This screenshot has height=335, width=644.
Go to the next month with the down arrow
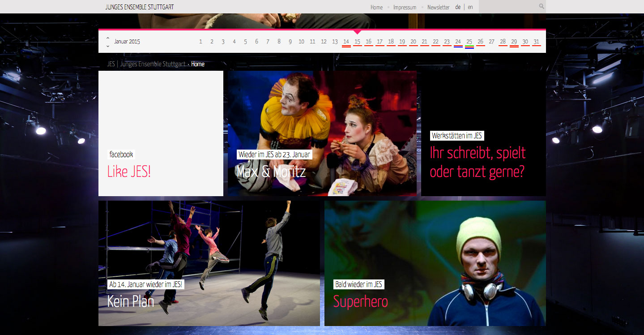108,46
